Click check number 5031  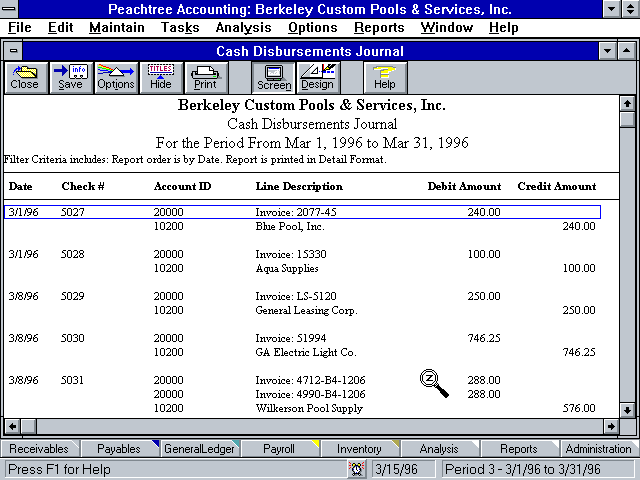click(73, 380)
